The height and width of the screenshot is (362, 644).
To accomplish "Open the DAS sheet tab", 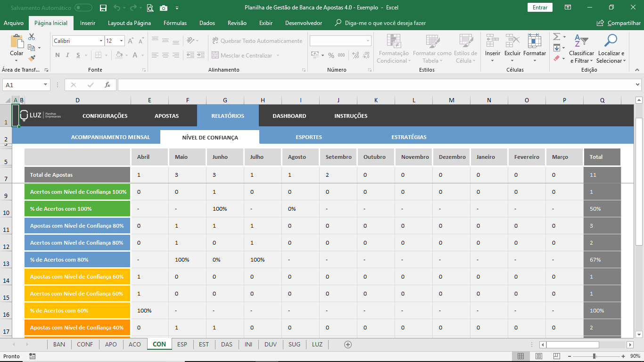I will pyautogui.click(x=227, y=345).
